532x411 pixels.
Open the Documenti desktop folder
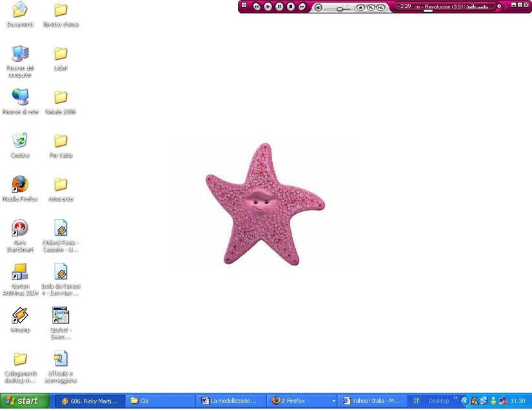coord(20,15)
